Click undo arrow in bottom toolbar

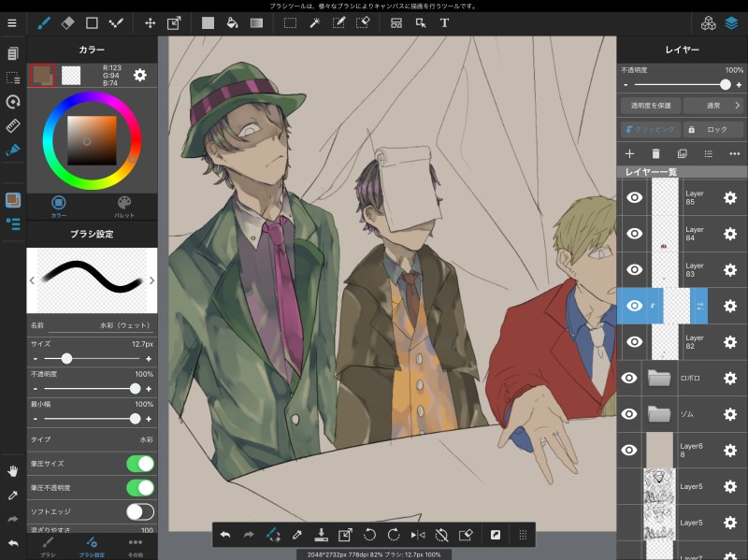(225, 535)
